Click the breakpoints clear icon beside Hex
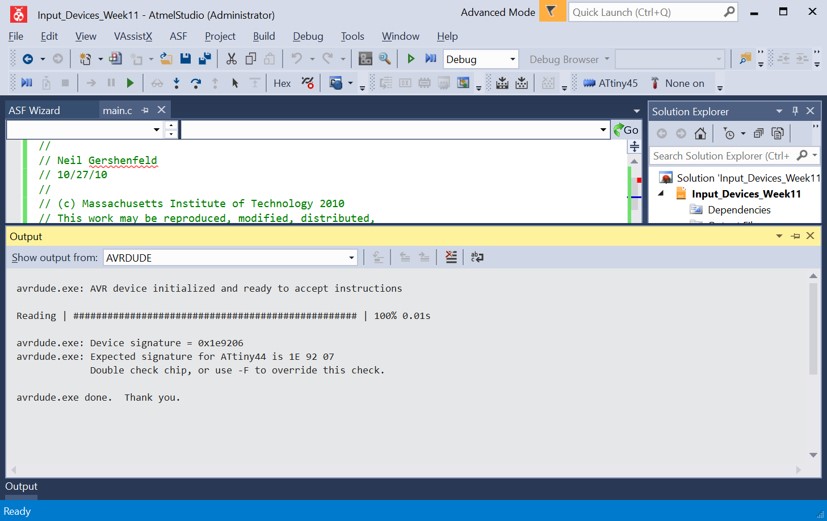 [307, 83]
